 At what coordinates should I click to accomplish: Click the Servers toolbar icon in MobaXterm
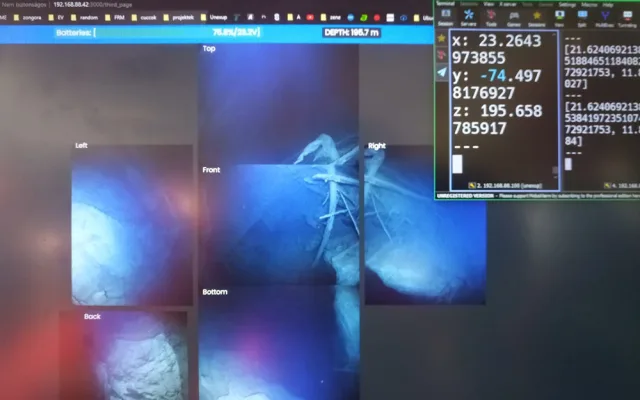(468, 18)
